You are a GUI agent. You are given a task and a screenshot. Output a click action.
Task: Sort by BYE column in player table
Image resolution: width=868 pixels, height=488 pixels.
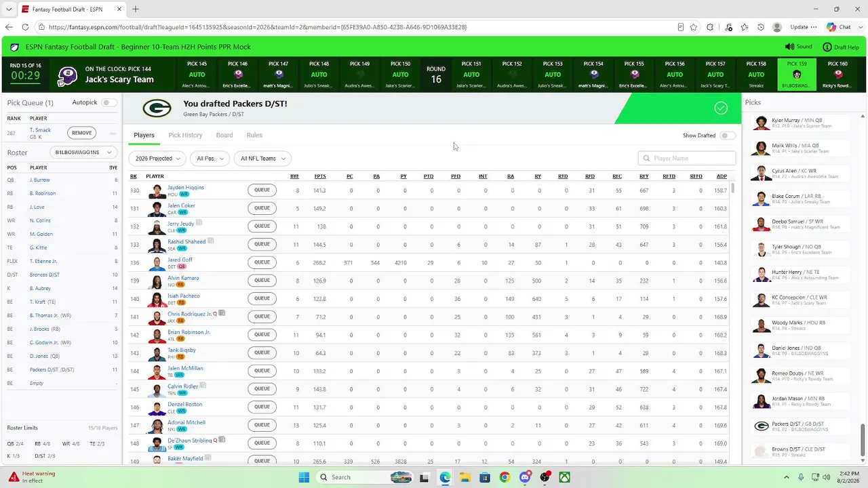294,176
